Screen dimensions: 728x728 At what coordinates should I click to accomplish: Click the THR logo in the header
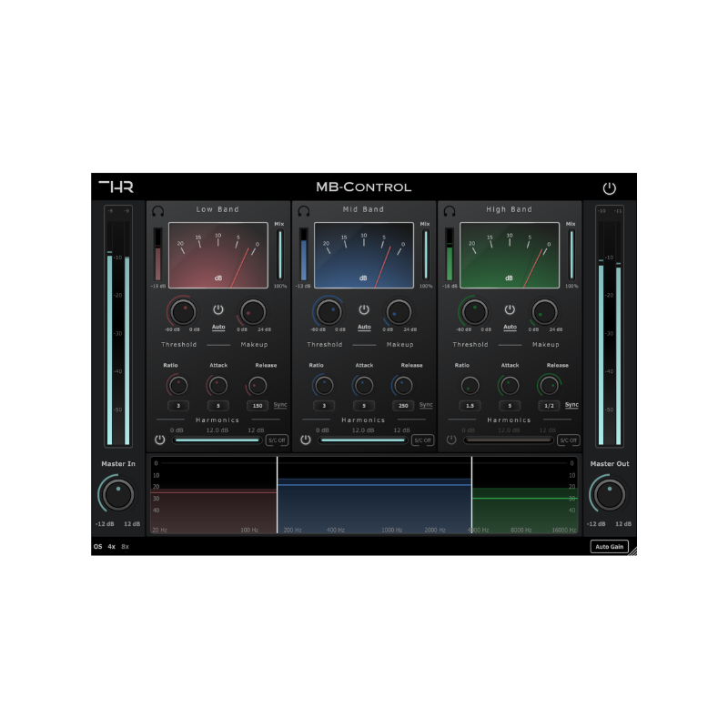[118, 185]
